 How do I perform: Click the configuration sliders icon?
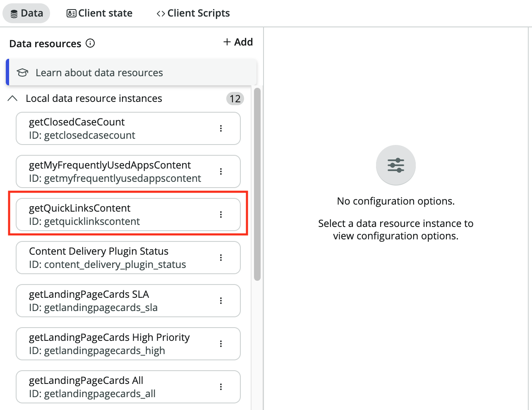pos(396,165)
